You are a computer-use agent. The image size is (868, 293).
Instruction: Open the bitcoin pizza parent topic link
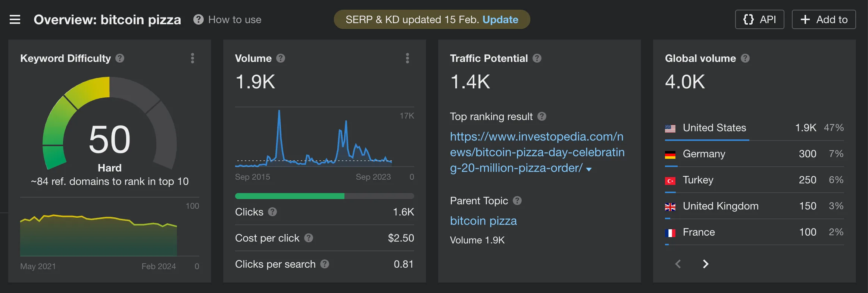coord(483,221)
